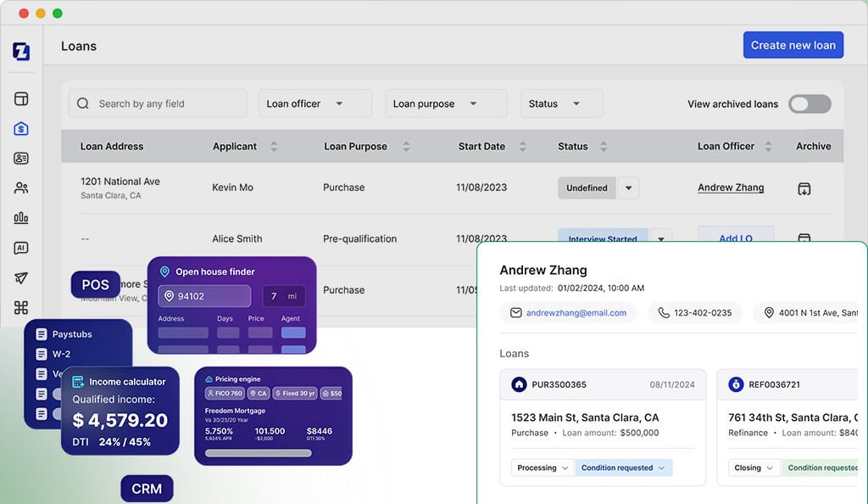This screenshot has height=504, width=868.
Task: Open the team members icon in sidebar
Action: click(x=20, y=188)
